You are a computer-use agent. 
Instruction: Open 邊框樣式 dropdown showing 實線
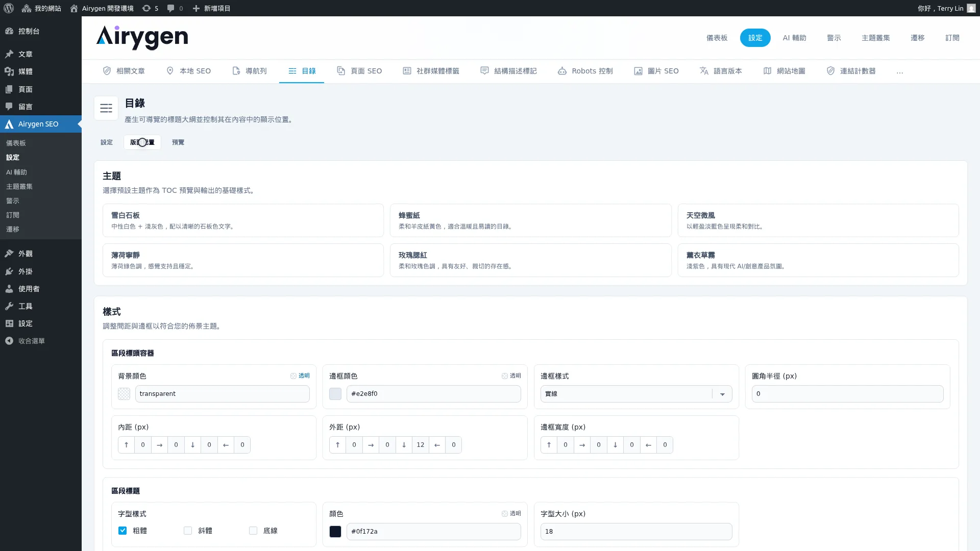coord(636,394)
